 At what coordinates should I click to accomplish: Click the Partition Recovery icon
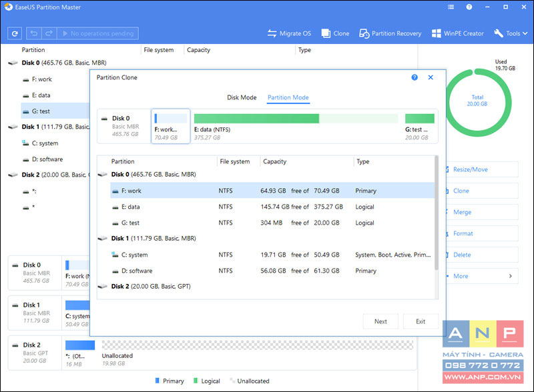click(x=364, y=33)
